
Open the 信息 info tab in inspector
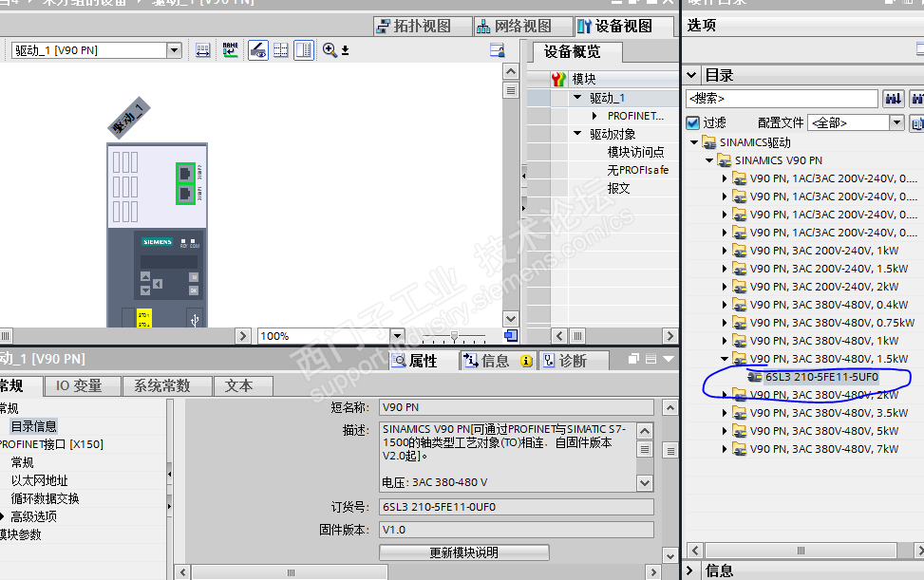pos(498,361)
